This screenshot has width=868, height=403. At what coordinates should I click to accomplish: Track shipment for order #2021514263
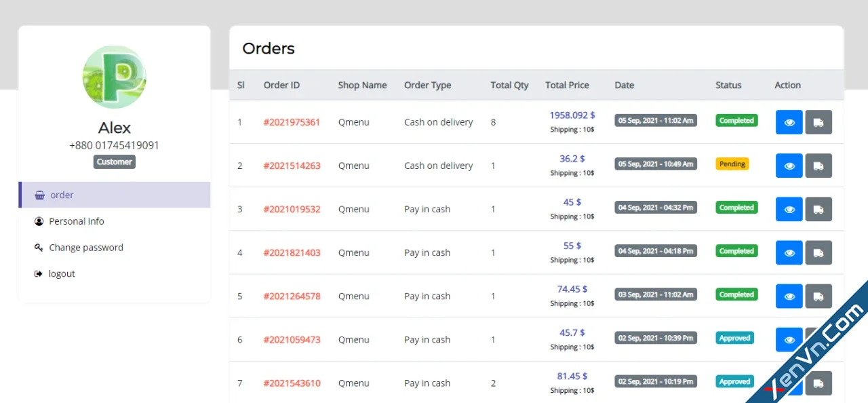click(818, 166)
